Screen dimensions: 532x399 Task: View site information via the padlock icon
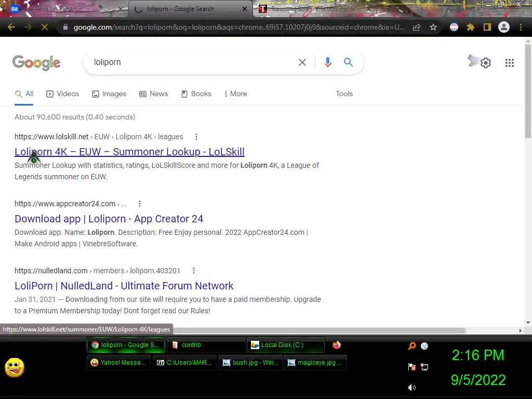click(x=65, y=27)
